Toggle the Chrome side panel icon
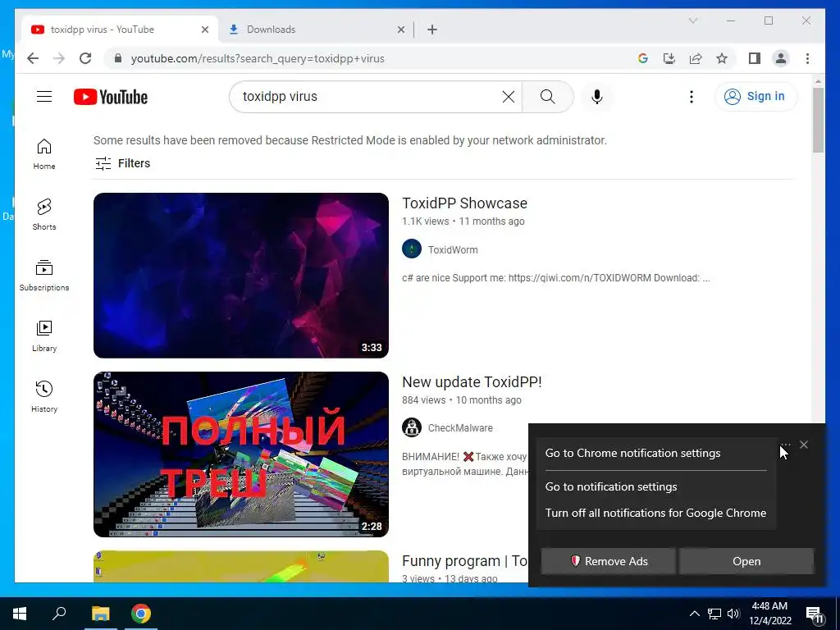Viewport: 840px width, 630px height. 755,58
